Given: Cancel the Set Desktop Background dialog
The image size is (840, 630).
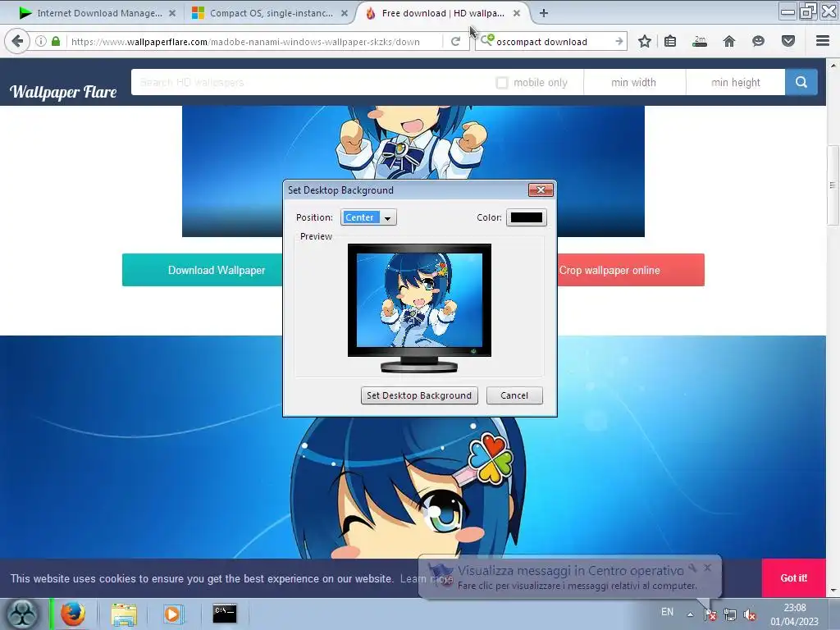Looking at the screenshot, I should tap(514, 395).
